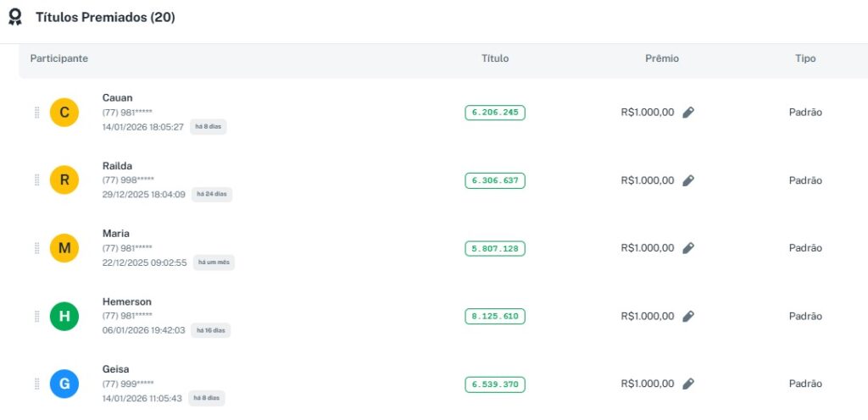Edit Cauan's prize with the pencil icon
The width and height of the screenshot is (868, 420).
point(688,113)
